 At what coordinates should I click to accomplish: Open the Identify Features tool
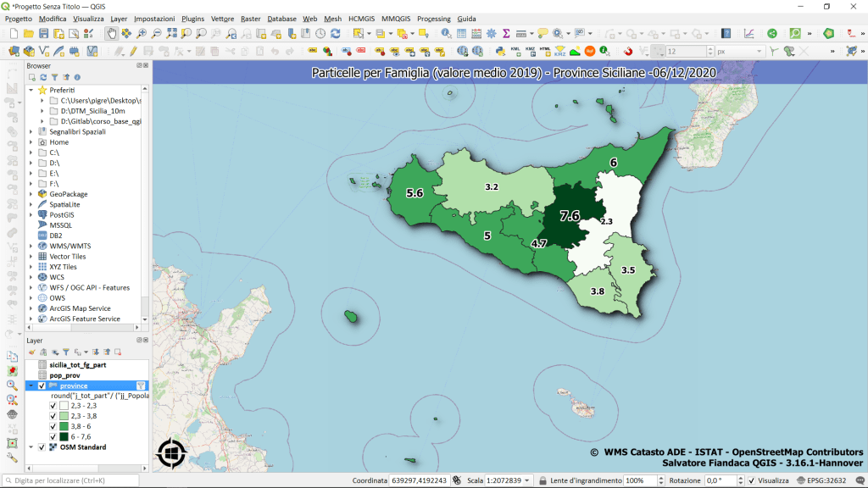(446, 34)
